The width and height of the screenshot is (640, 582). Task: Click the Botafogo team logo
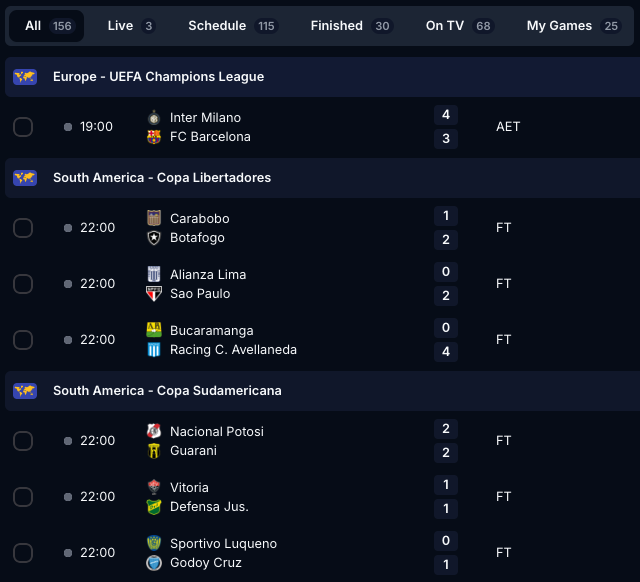pyautogui.click(x=154, y=238)
